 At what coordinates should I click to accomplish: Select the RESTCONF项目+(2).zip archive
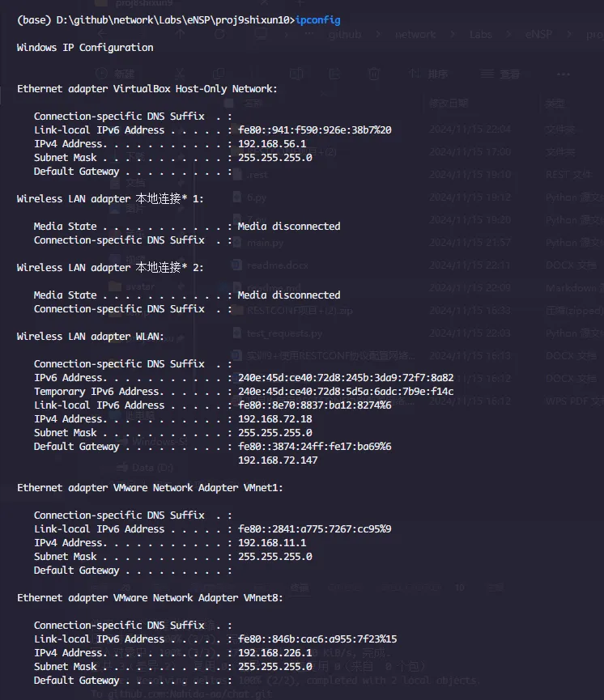coord(300,310)
